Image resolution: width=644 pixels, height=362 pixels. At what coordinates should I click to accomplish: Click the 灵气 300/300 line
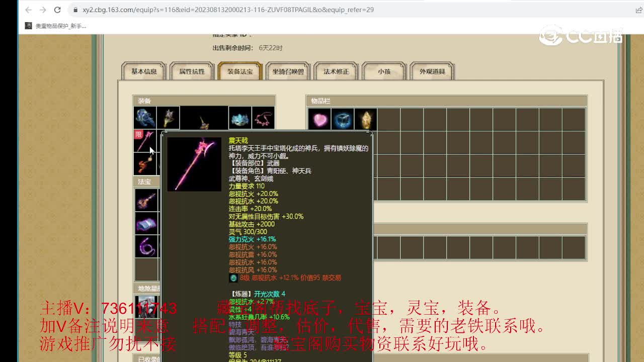(248, 232)
